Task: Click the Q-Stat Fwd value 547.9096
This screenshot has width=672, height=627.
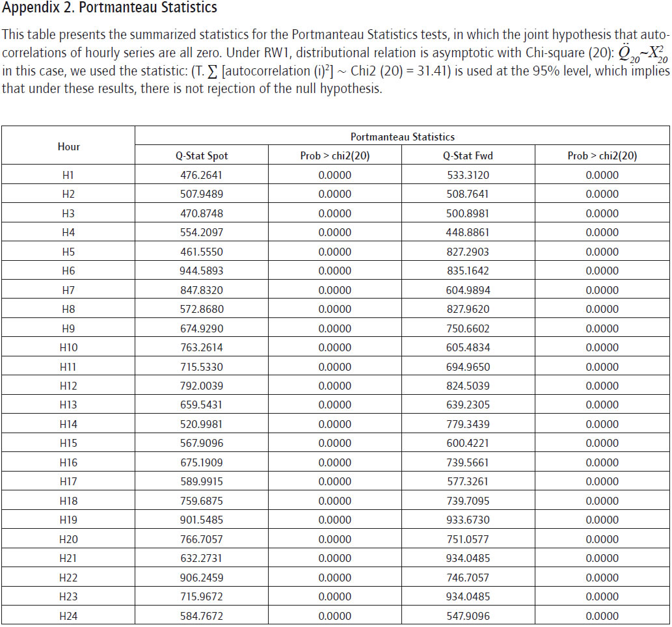Action: [468, 615]
